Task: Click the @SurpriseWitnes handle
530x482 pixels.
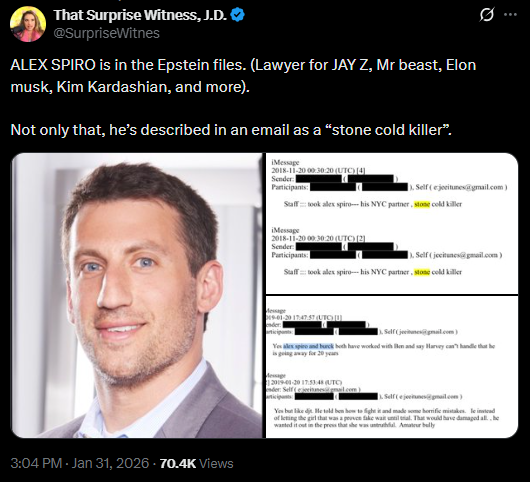Action: (x=106, y=33)
